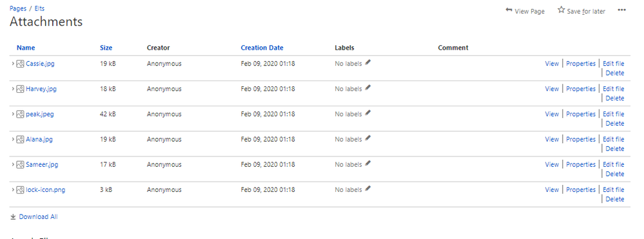Click the pencil icon beside lock-icon.png labels
The width and height of the screenshot is (644, 239).
click(367, 189)
